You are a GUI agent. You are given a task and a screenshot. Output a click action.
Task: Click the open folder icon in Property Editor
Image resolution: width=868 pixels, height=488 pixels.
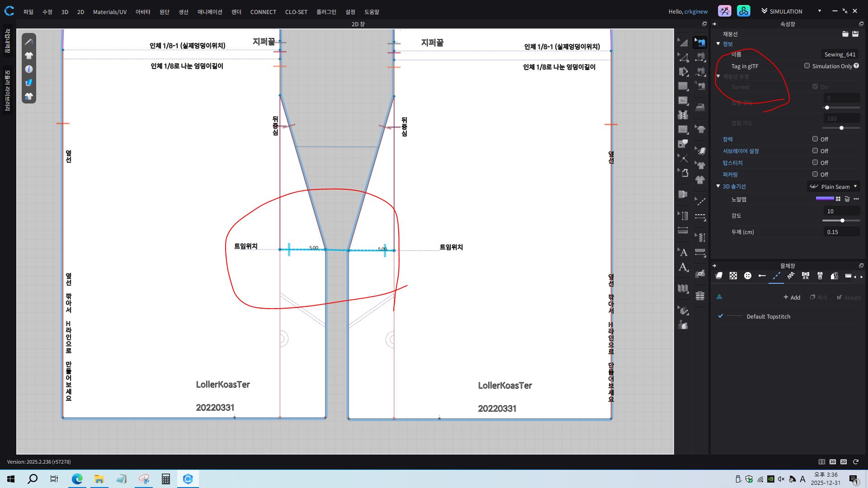[845, 34]
